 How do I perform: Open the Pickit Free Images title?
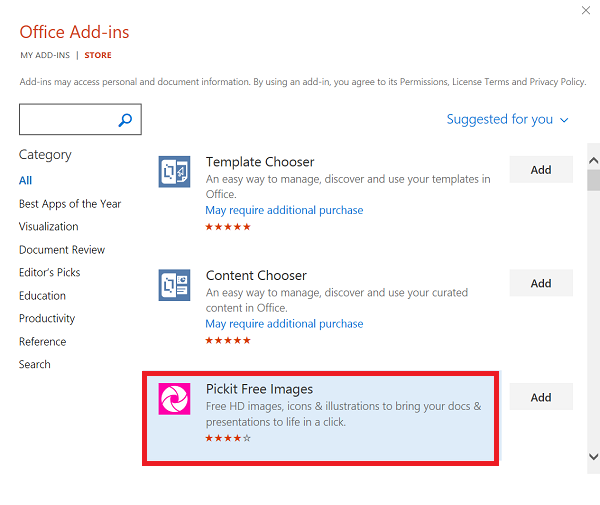(x=259, y=389)
